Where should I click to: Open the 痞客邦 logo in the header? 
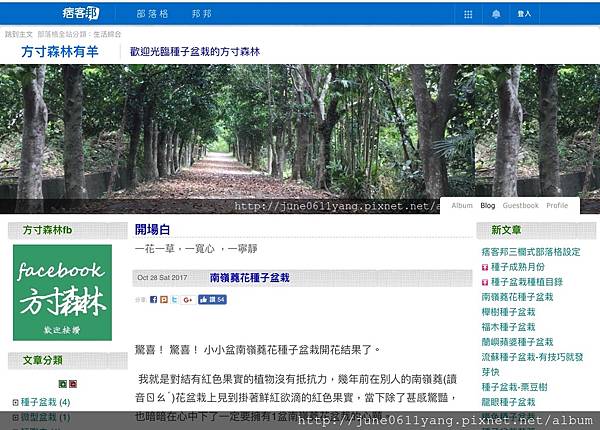click(x=81, y=13)
